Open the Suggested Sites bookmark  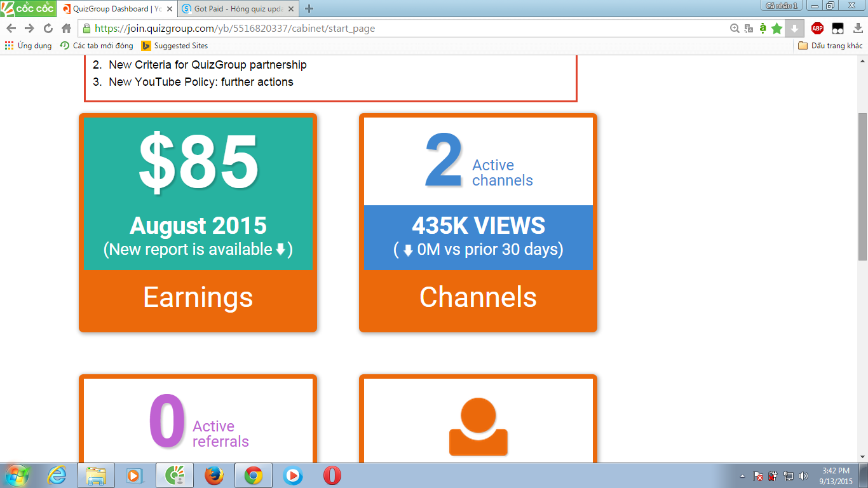click(x=174, y=46)
